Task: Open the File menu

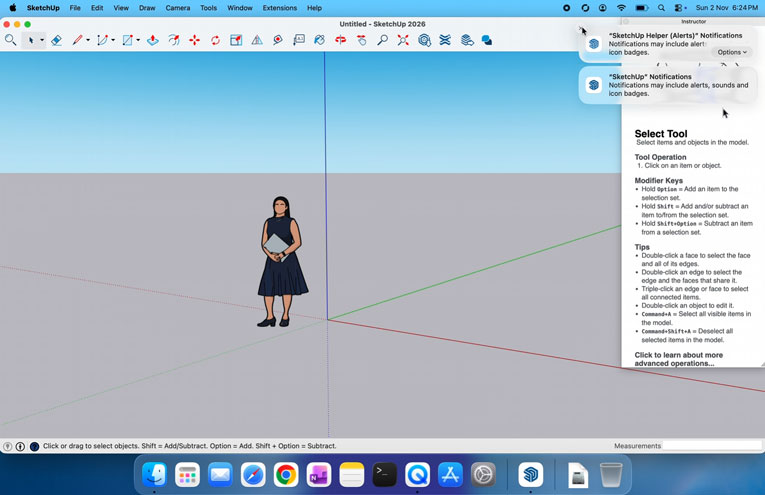Action: point(75,8)
